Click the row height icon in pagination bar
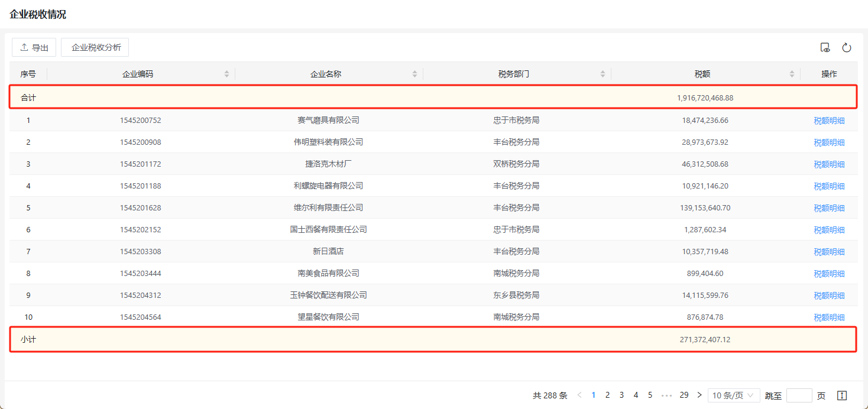Image resolution: width=868 pixels, height=409 pixels. [843, 395]
